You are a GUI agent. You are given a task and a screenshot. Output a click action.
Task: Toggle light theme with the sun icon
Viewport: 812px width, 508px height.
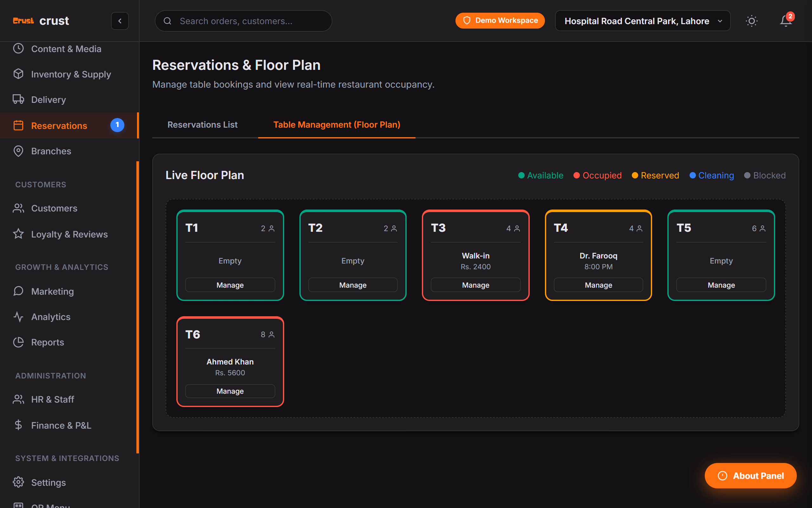752,21
